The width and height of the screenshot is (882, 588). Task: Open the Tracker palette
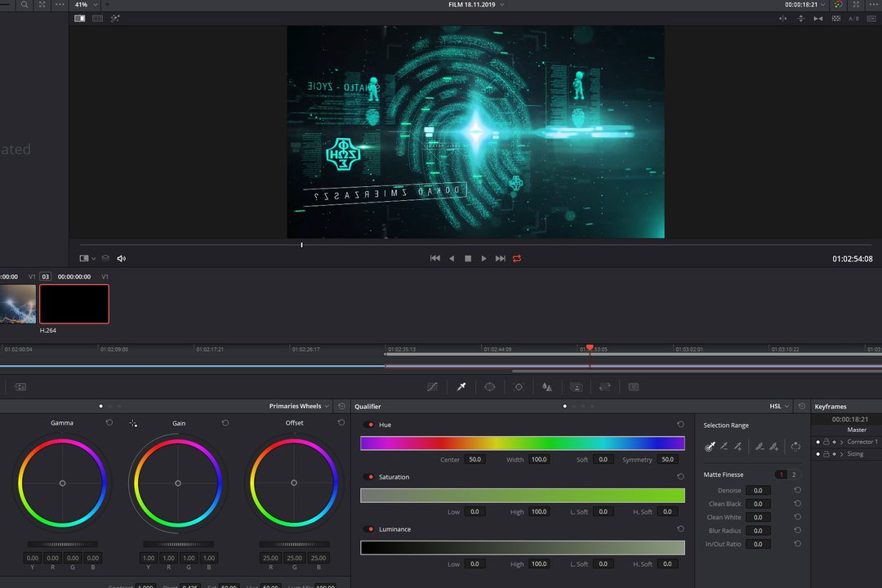point(519,386)
